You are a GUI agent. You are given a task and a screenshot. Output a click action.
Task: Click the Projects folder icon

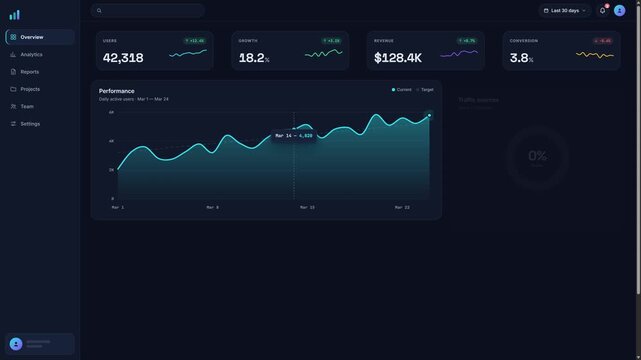(13, 89)
